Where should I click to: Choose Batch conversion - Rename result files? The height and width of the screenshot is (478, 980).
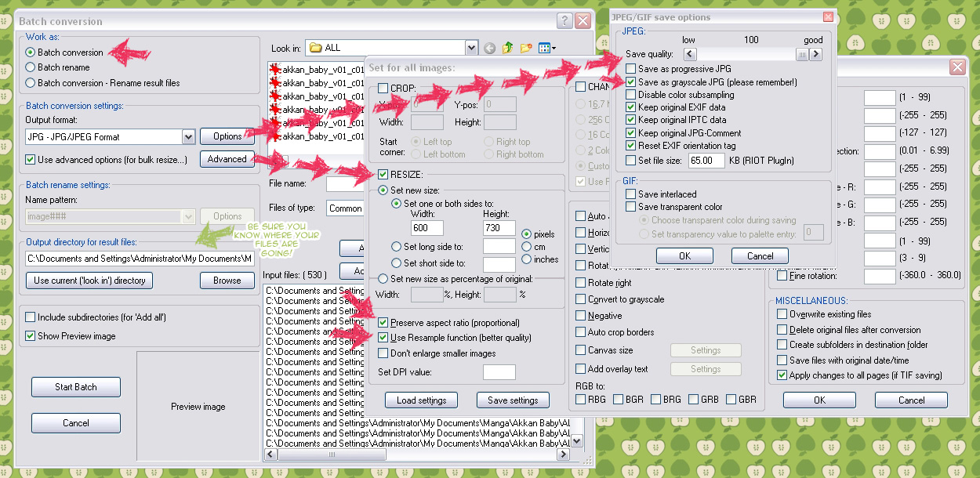[x=31, y=82]
